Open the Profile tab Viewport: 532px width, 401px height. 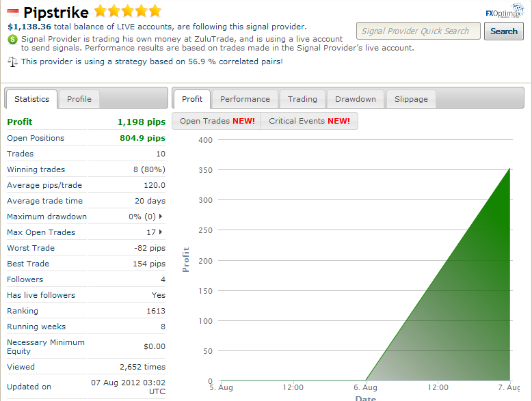click(x=79, y=99)
